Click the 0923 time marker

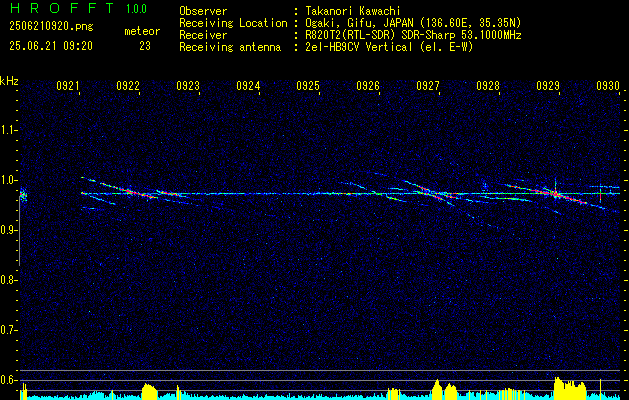pyautogui.click(x=188, y=86)
